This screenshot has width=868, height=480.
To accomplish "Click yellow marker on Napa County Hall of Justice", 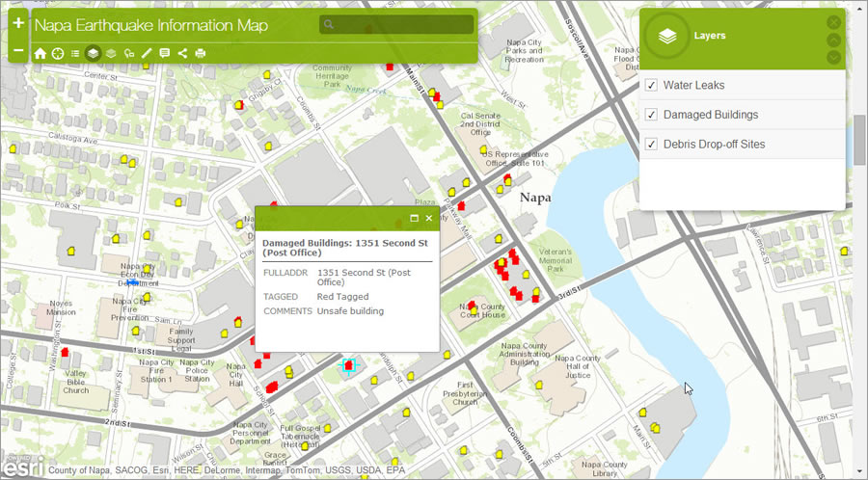I will pos(538,385).
